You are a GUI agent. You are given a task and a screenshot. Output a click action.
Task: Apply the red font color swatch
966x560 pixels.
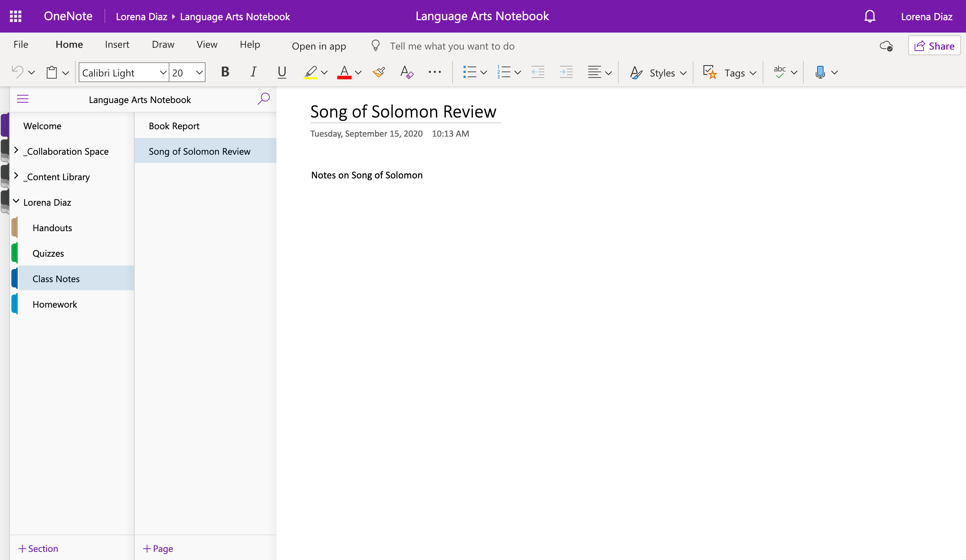(344, 72)
